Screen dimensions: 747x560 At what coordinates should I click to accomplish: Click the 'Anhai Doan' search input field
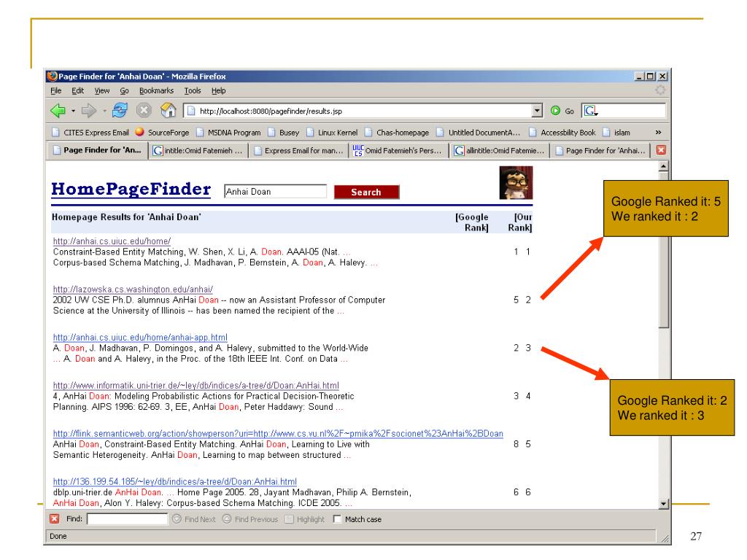pos(275,192)
